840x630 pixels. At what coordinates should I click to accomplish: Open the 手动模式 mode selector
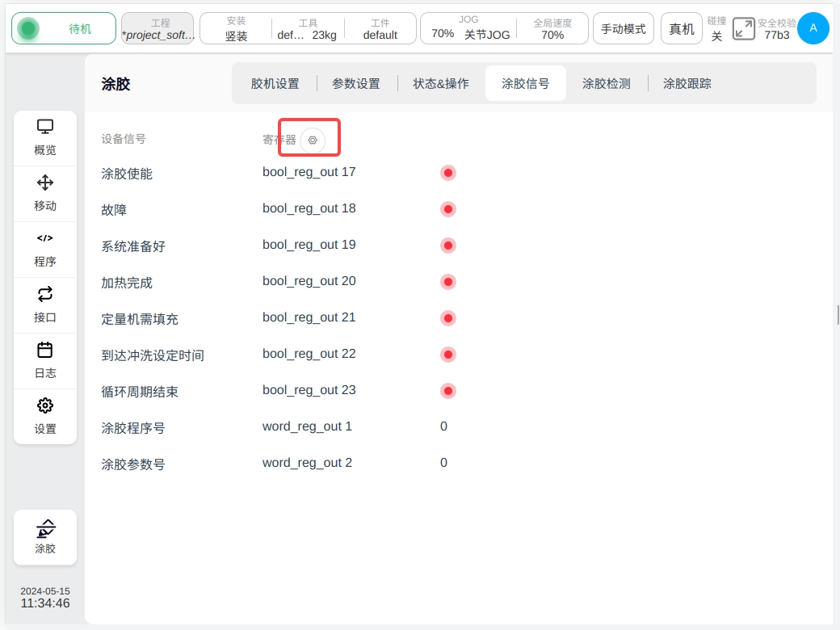(623, 29)
